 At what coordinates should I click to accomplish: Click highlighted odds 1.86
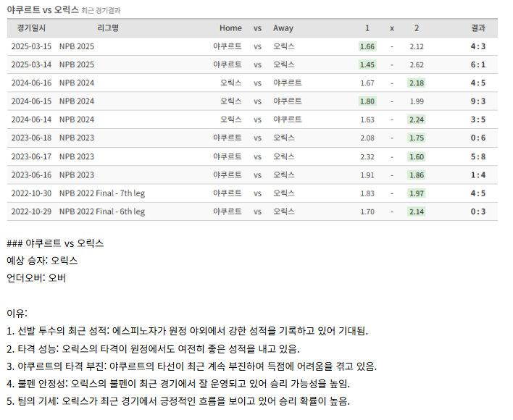click(x=417, y=175)
